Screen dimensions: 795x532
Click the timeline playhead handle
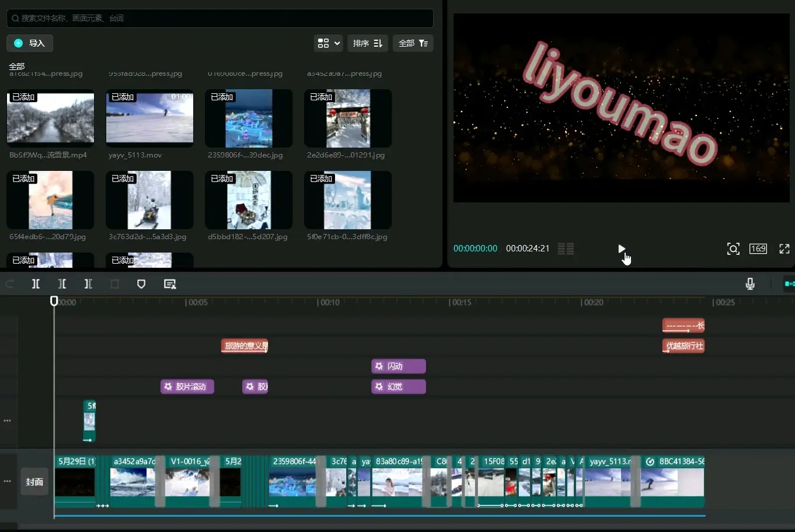click(x=54, y=301)
